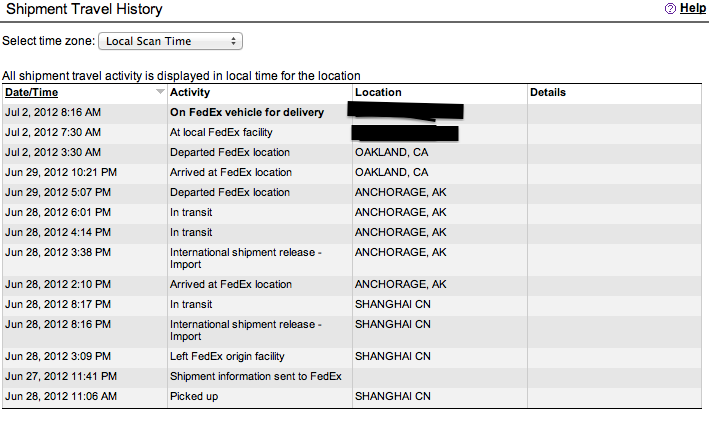Click the Activity column header

(190, 92)
